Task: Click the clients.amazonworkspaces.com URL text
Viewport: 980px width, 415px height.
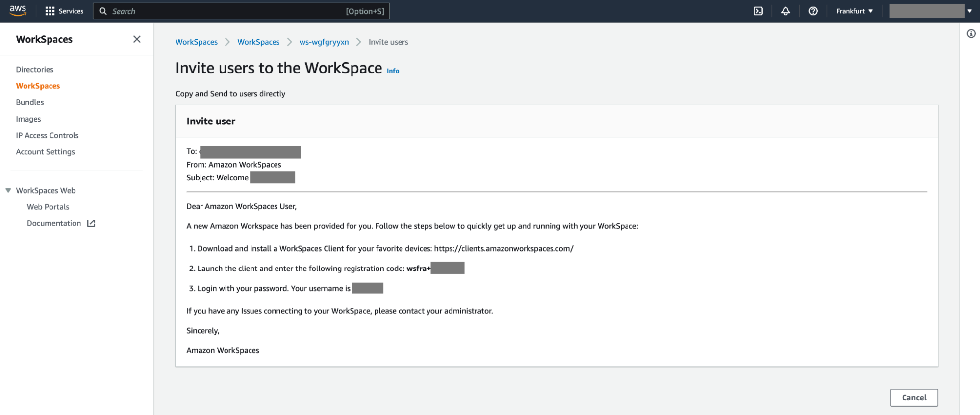Action: coord(503,249)
